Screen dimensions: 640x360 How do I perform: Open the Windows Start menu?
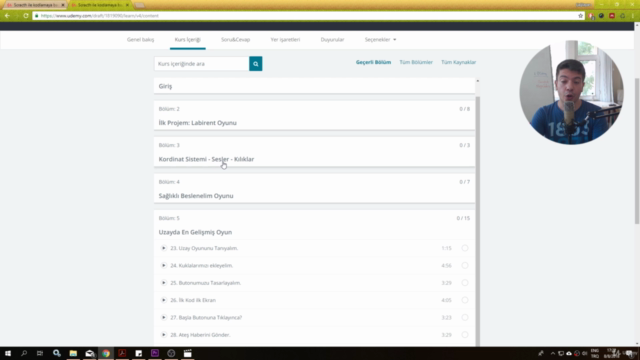tap(8, 353)
